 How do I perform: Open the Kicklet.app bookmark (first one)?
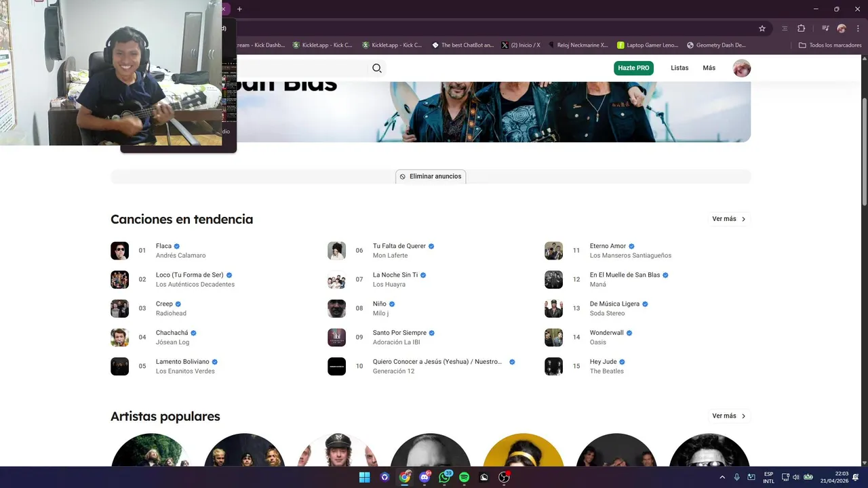click(x=323, y=45)
